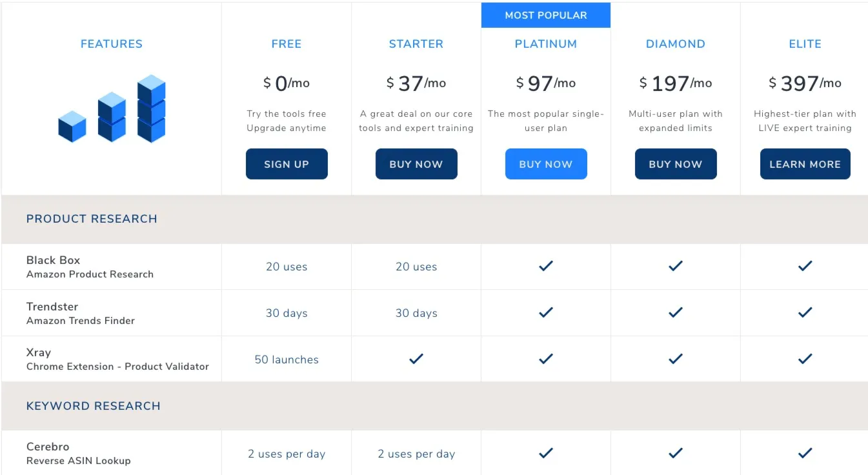Hit BUY NOW under Diamond plan
This screenshot has height=475, width=868.
tap(676, 164)
